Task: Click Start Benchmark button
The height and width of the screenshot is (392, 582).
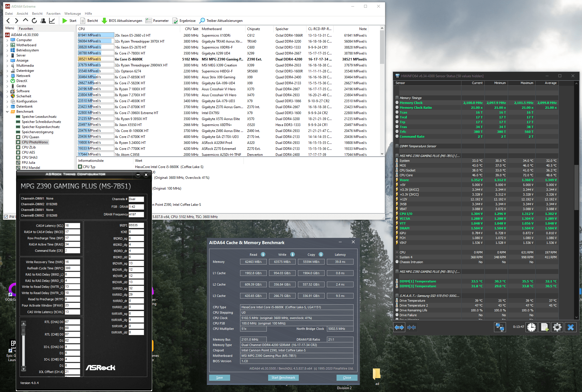Action: pos(283,378)
